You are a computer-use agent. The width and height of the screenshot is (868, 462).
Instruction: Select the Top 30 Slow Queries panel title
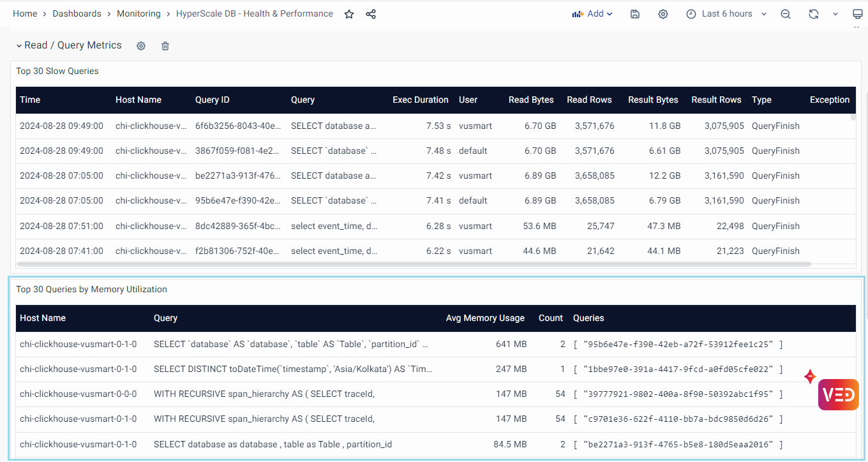(x=57, y=71)
